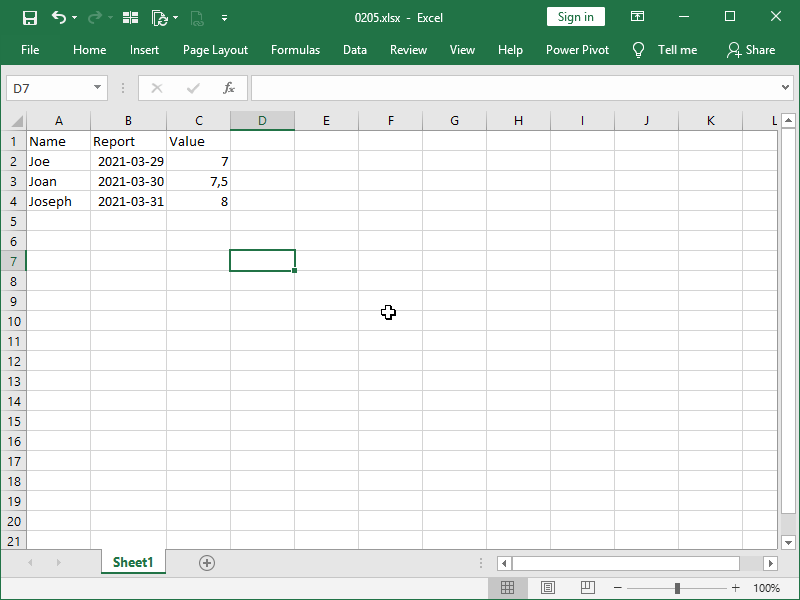Viewport: 800px width, 600px height.
Task: Click the Tell me lightbulb icon
Action: [x=638, y=49]
